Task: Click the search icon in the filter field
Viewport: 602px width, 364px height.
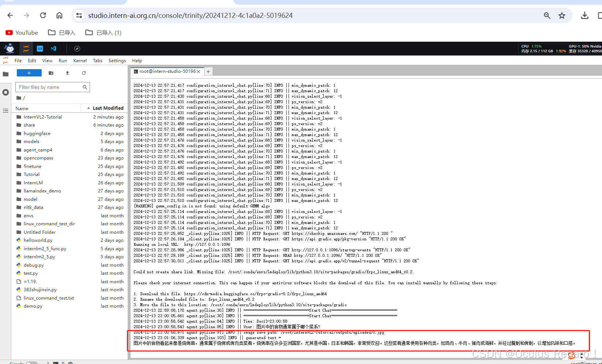Action: pos(84,87)
